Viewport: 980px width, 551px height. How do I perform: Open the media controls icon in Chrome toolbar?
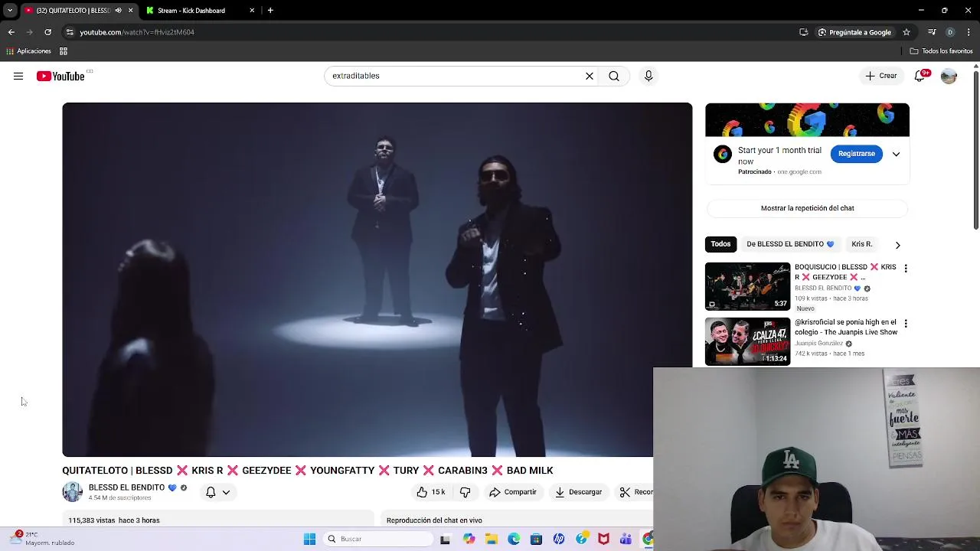click(932, 32)
